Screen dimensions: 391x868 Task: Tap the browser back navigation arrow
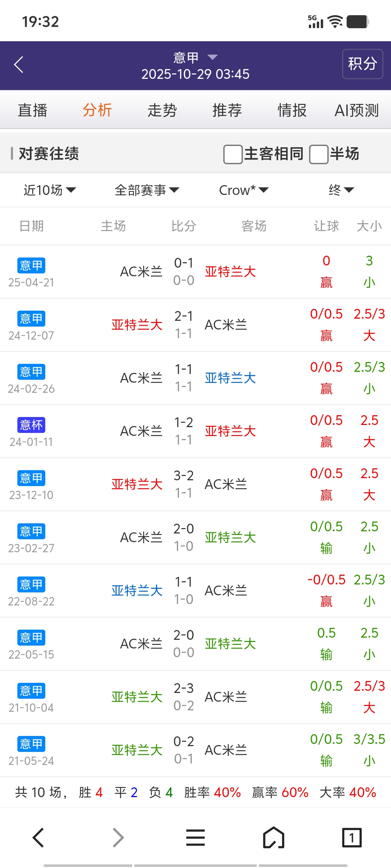[x=38, y=837]
